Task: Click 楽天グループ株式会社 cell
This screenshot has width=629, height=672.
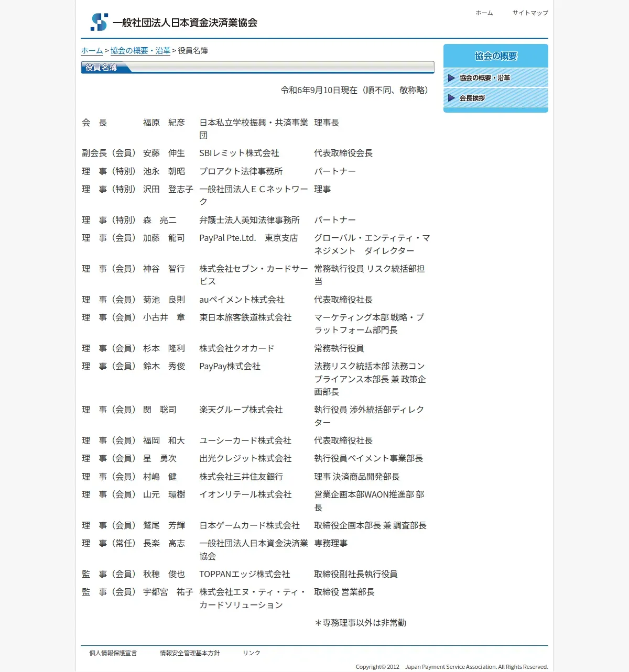Action: [241, 410]
